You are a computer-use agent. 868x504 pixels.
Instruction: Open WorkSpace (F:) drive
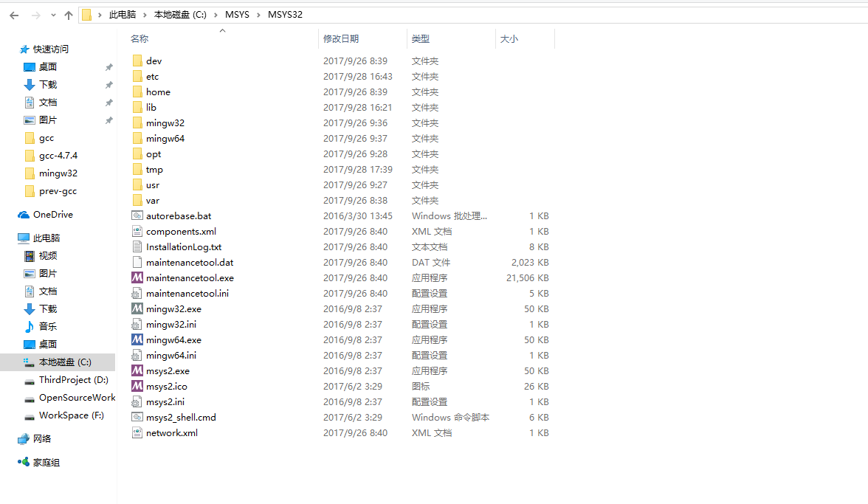point(72,415)
